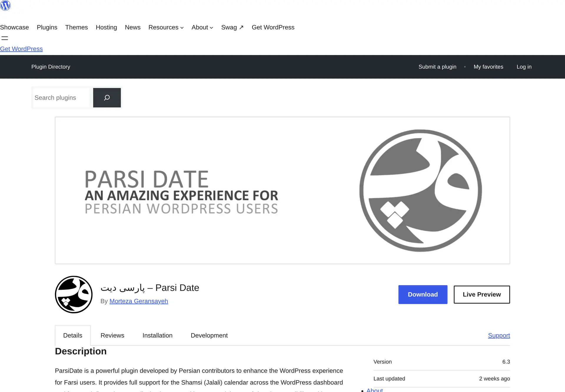
Task: Open the Parsi Date banner image
Action: tap(282, 190)
